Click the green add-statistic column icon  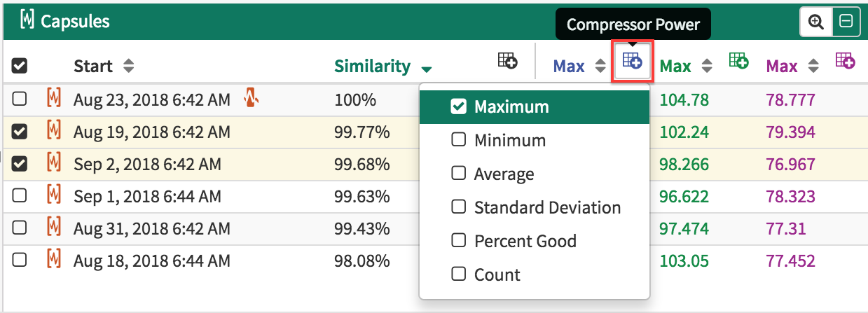pos(738,62)
